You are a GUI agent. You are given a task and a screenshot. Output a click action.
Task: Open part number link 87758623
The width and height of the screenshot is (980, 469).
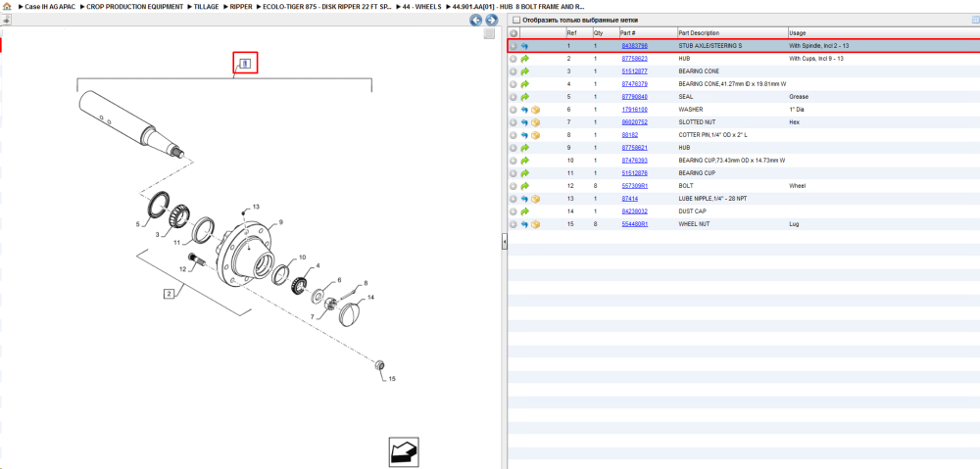tap(634, 59)
